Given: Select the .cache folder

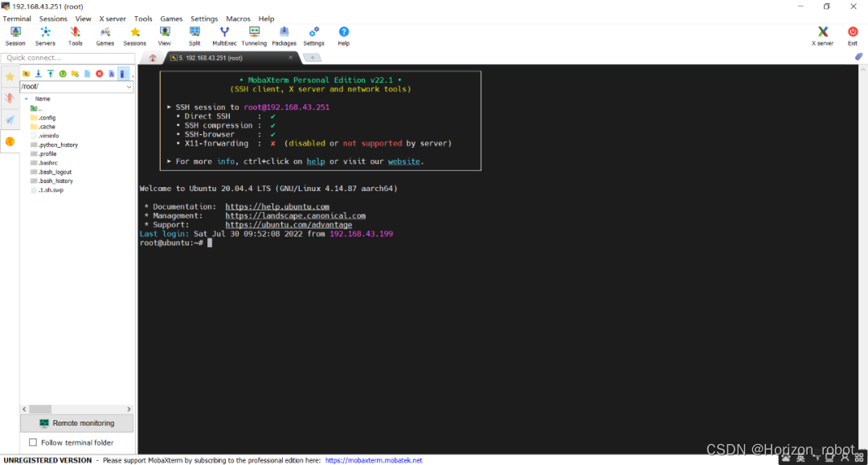Looking at the screenshot, I should pos(43,127).
